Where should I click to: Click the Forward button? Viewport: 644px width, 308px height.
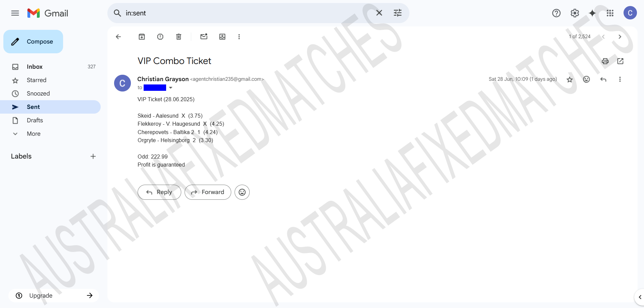[208, 192]
